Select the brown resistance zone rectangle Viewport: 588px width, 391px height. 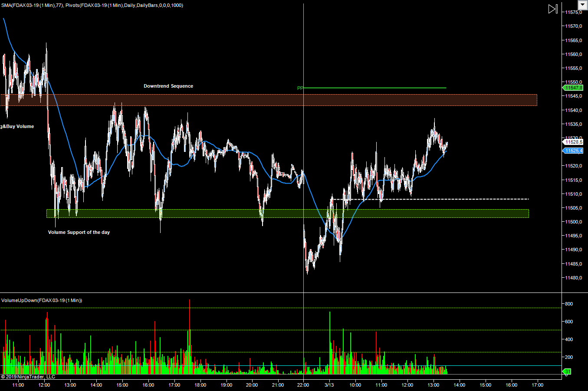point(269,100)
